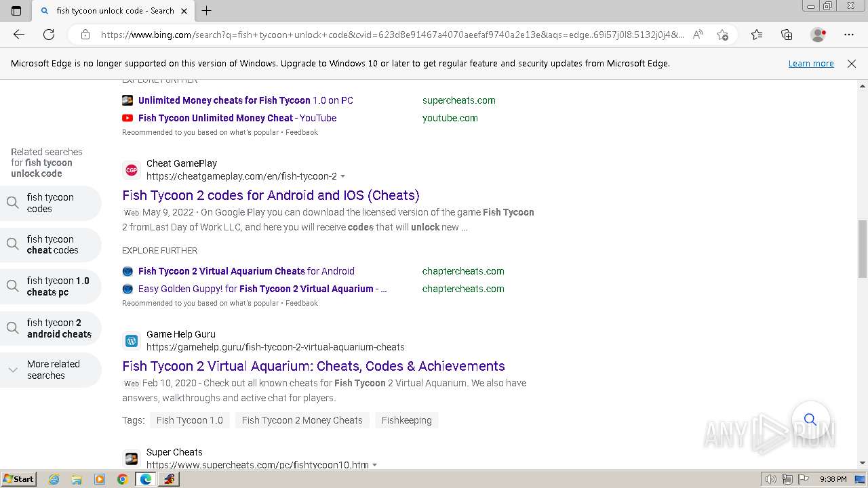Dismiss the Edge unsupported notification bar

point(852,63)
